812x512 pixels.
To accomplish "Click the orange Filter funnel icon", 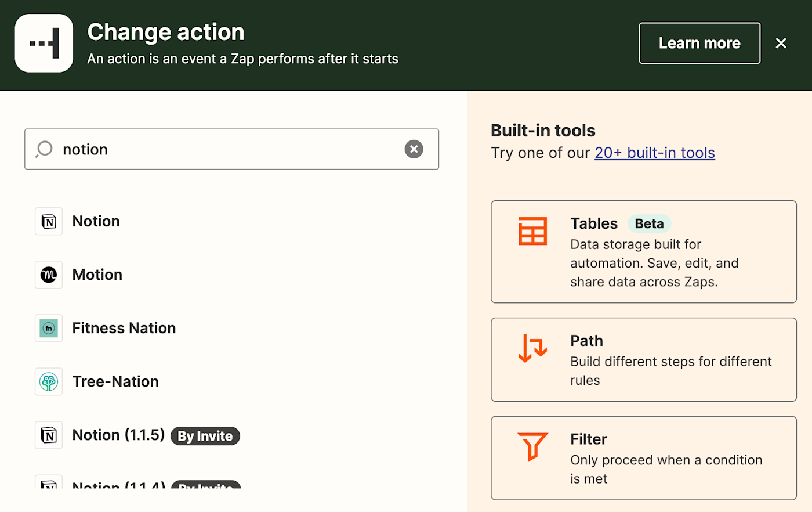I will (532, 446).
